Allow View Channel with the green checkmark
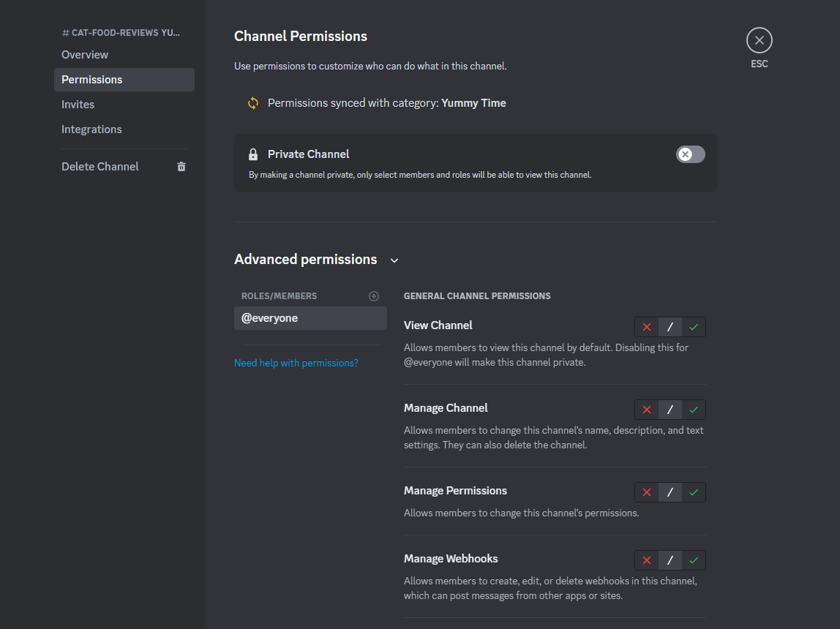 [x=693, y=326]
